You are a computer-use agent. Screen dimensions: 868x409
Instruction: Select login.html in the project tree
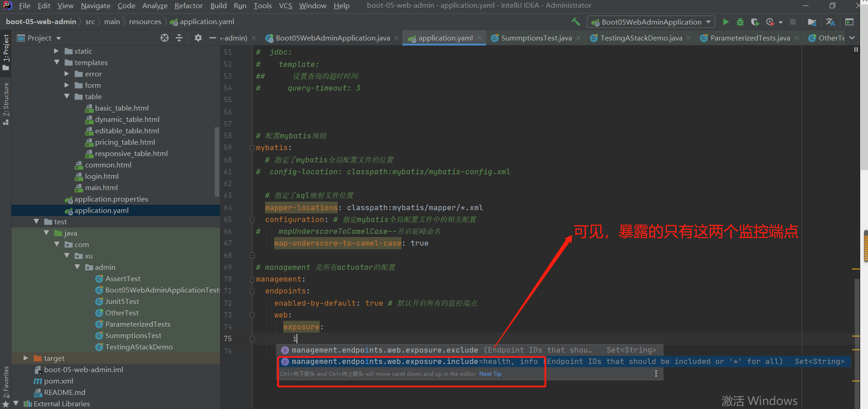[x=101, y=176]
